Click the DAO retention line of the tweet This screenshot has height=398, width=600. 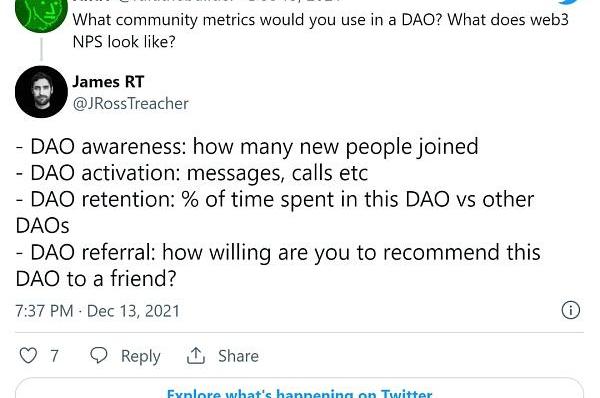click(x=275, y=212)
